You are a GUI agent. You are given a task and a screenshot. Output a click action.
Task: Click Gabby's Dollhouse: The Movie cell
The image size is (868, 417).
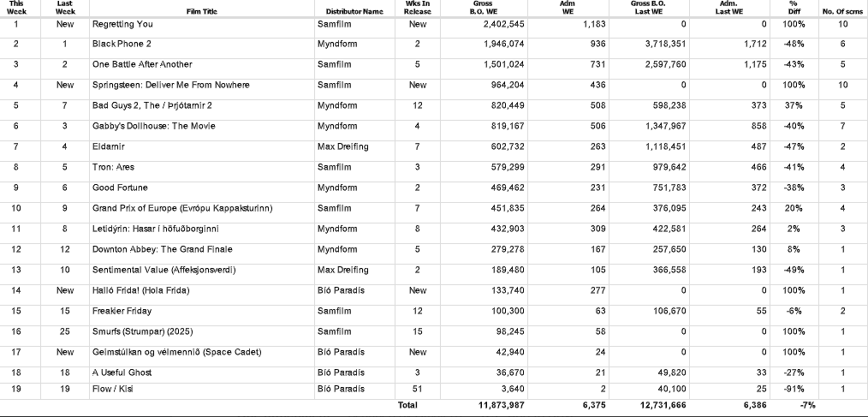pos(154,126)
